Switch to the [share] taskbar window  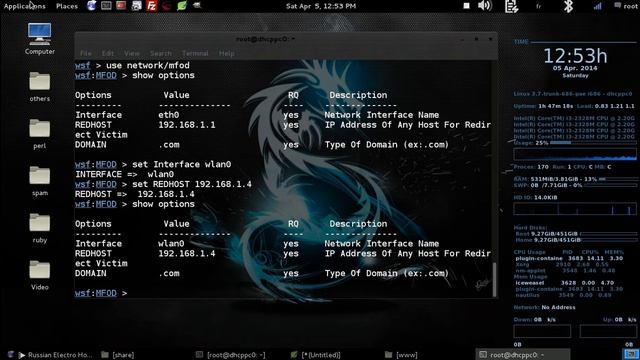tap(118, 355)
